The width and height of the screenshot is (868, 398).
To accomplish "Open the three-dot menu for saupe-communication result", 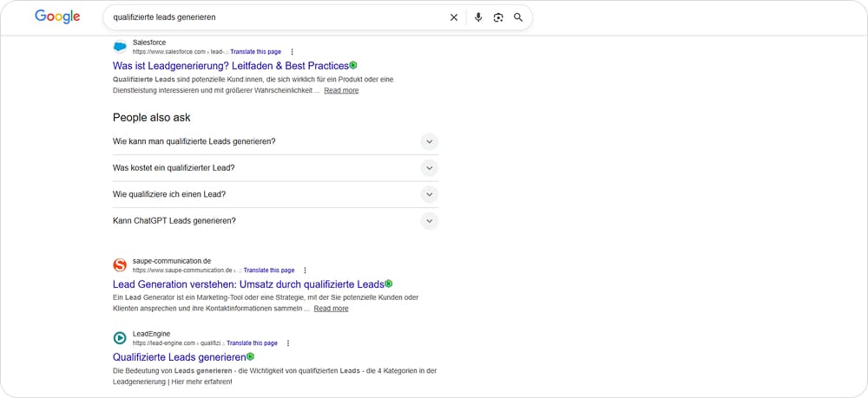I will 305,271.
